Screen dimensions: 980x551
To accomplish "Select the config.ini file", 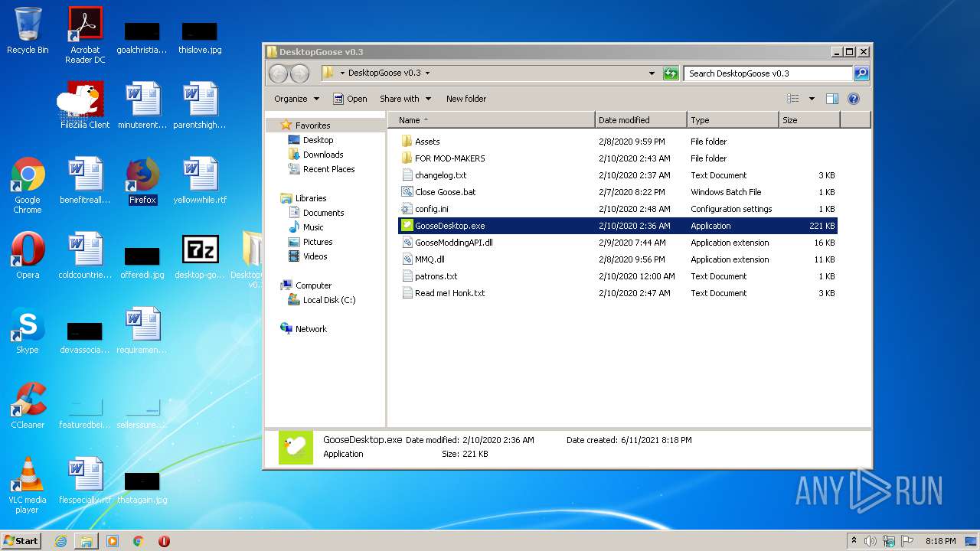I will pyautogui.click(x=431, y=209).
